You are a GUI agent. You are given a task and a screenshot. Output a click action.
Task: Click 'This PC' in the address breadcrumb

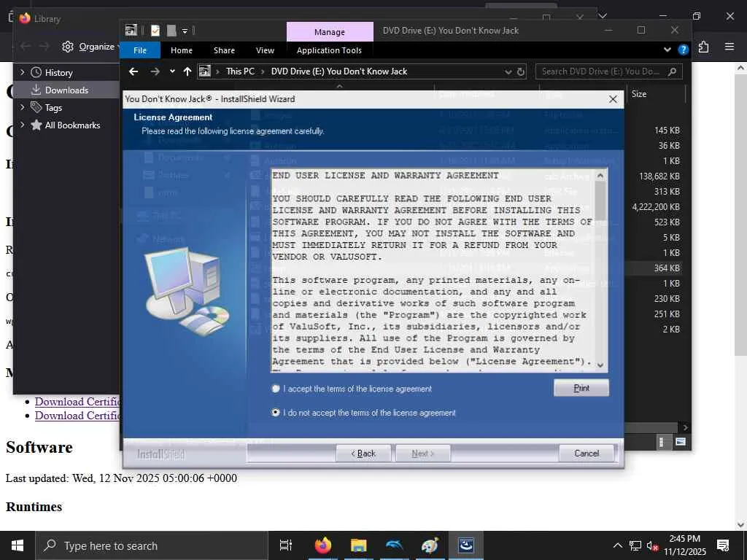tap(240, 71)
